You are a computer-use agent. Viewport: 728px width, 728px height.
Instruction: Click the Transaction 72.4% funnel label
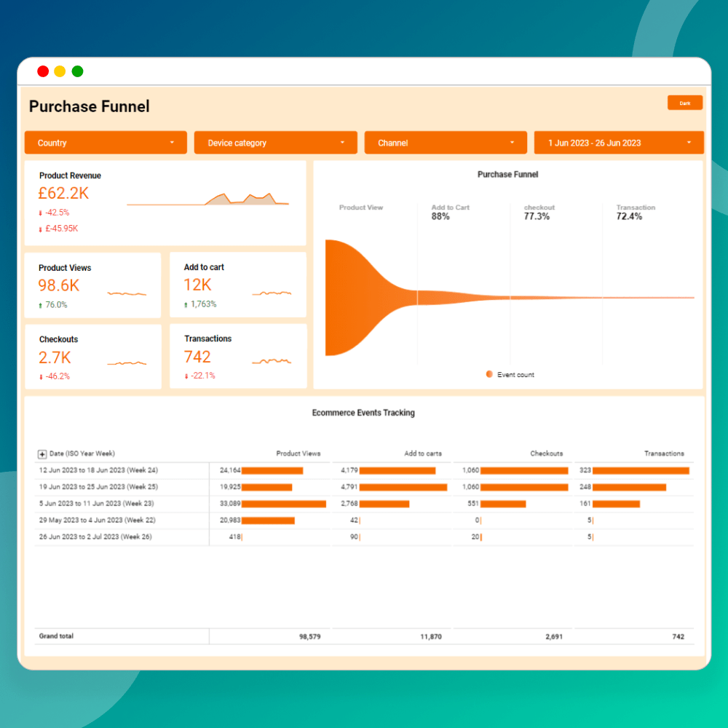(635, 212)
